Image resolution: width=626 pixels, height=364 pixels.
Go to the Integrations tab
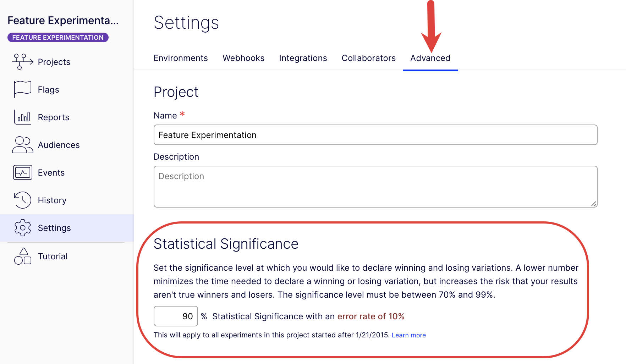coord(303,58)
